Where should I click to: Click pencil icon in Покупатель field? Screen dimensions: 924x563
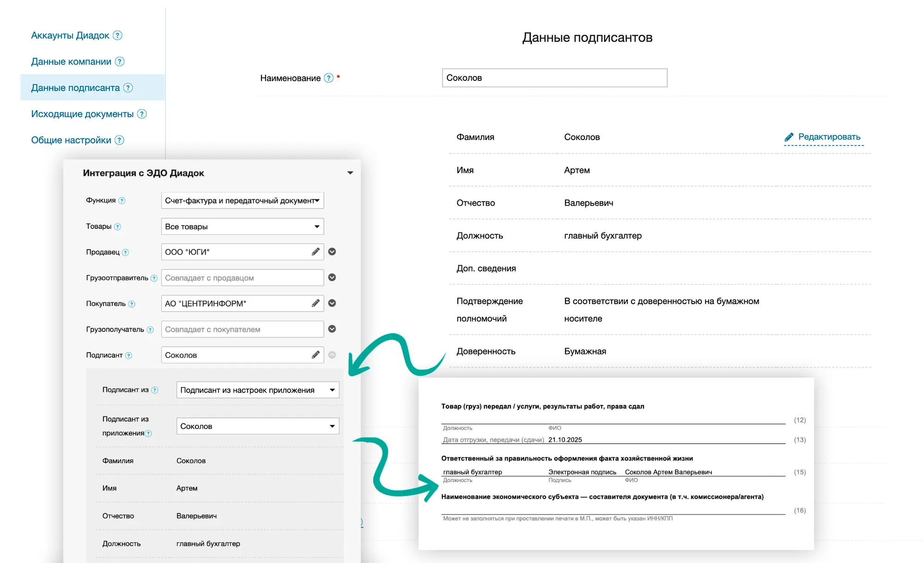coord(316,303)
